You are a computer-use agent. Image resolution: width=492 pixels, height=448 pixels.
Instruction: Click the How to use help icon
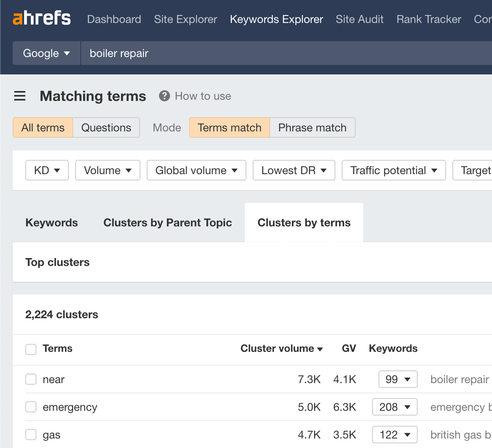coord(164,96)
